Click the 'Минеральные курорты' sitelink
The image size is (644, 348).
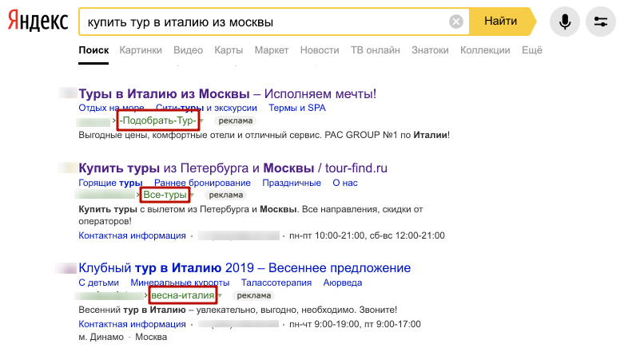pyautogui.click(x=180, y=283)
